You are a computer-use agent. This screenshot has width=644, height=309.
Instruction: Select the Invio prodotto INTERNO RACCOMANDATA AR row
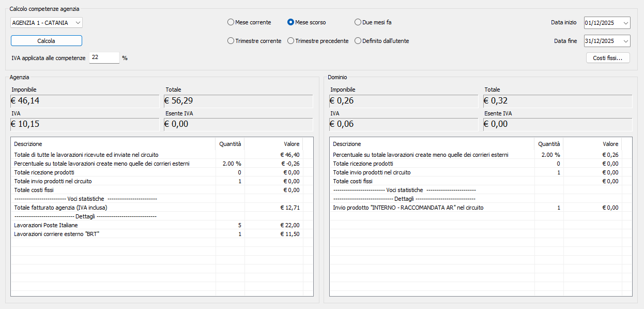pos(408,208)
